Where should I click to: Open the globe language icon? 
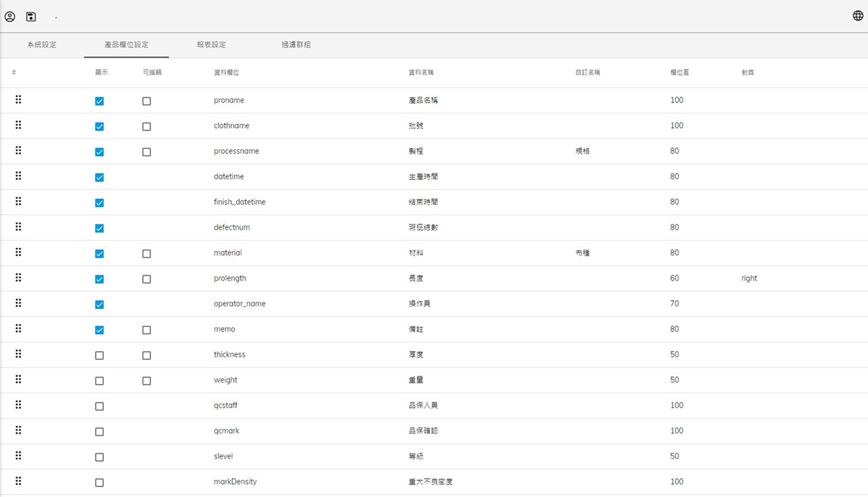[857, 16]
